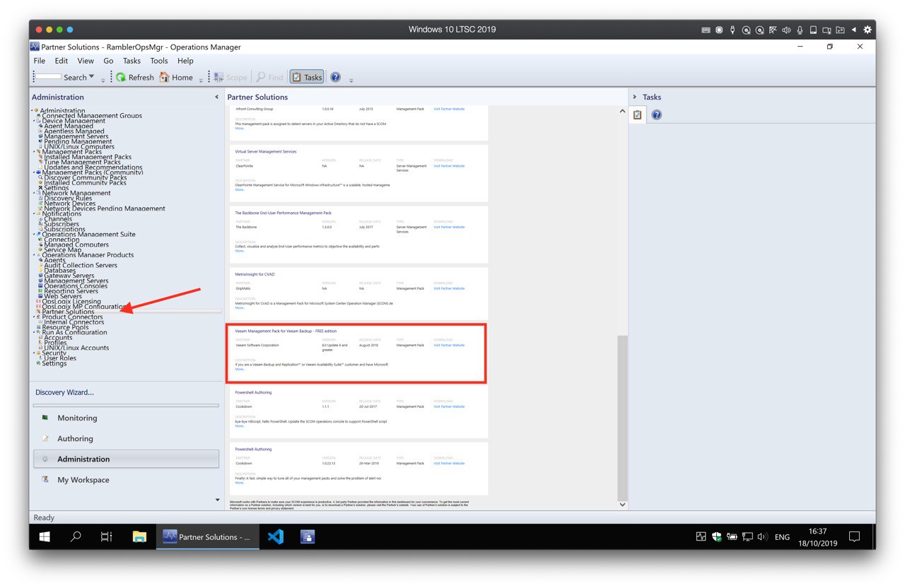Viewport: 905px width, 588px height.
Task: Click the Windows Security shield tray icon
Action: [x=716, y=537]
